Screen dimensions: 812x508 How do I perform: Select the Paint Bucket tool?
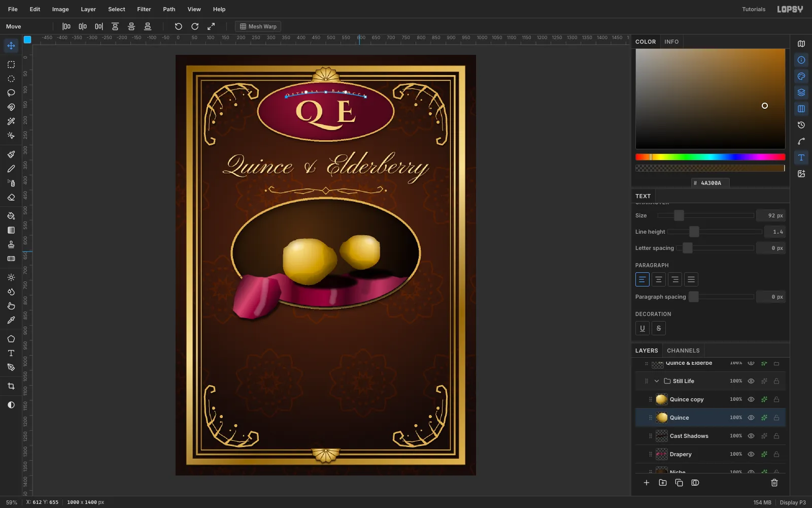11,216
